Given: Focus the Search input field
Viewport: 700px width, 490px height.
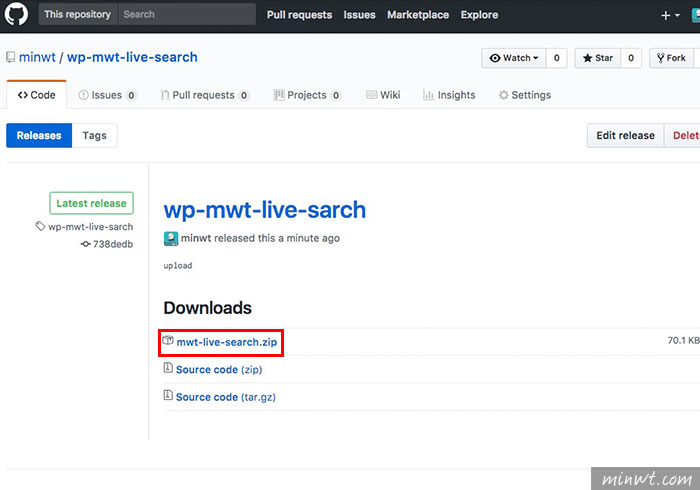Looking at the screenshot, I should coord(187,14).
